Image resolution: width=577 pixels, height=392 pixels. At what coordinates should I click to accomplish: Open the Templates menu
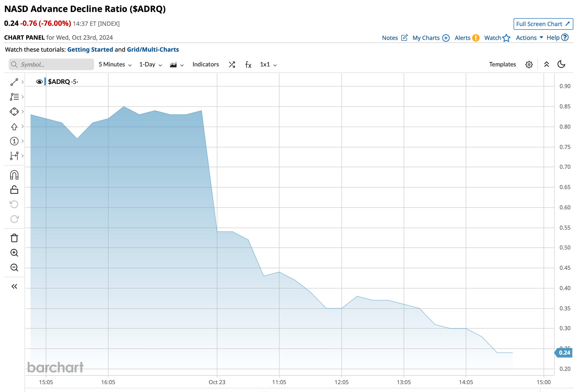click(x=502, y=64)
